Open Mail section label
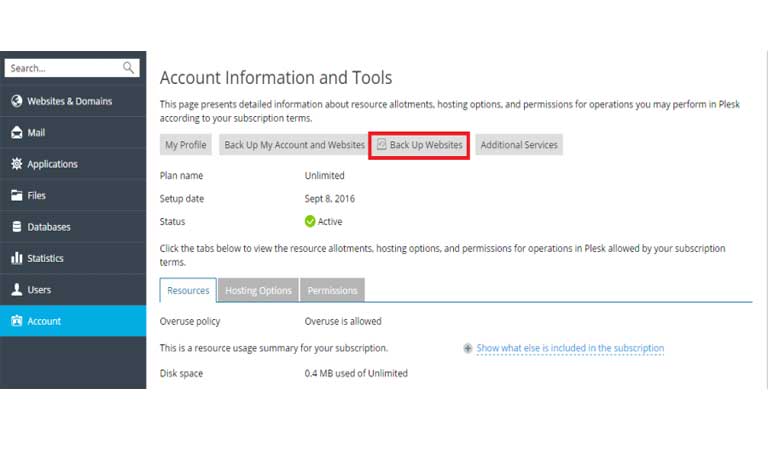Screen dimensions: 768x450 point(36,132)
